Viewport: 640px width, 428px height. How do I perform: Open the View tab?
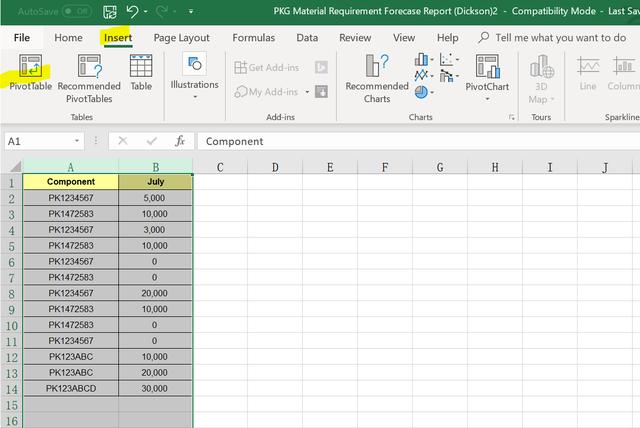[x=404, y=38]
